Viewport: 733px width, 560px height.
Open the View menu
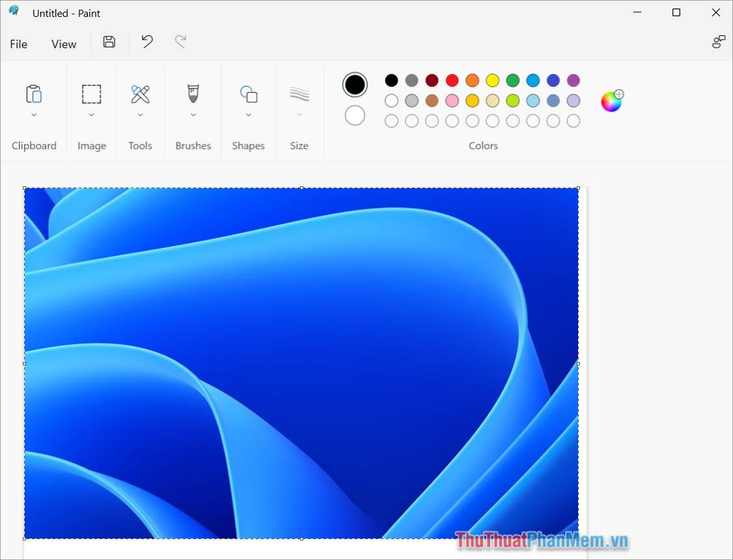tap(63, 44)
